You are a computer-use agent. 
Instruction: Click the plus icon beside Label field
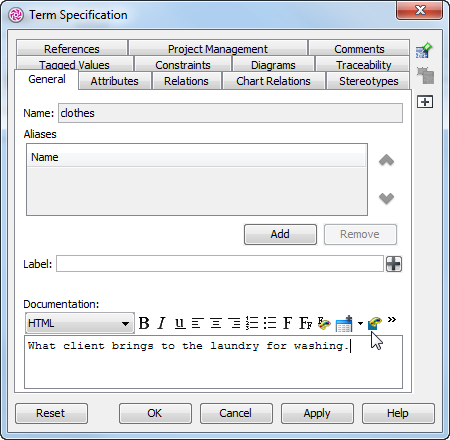[394, 264]
